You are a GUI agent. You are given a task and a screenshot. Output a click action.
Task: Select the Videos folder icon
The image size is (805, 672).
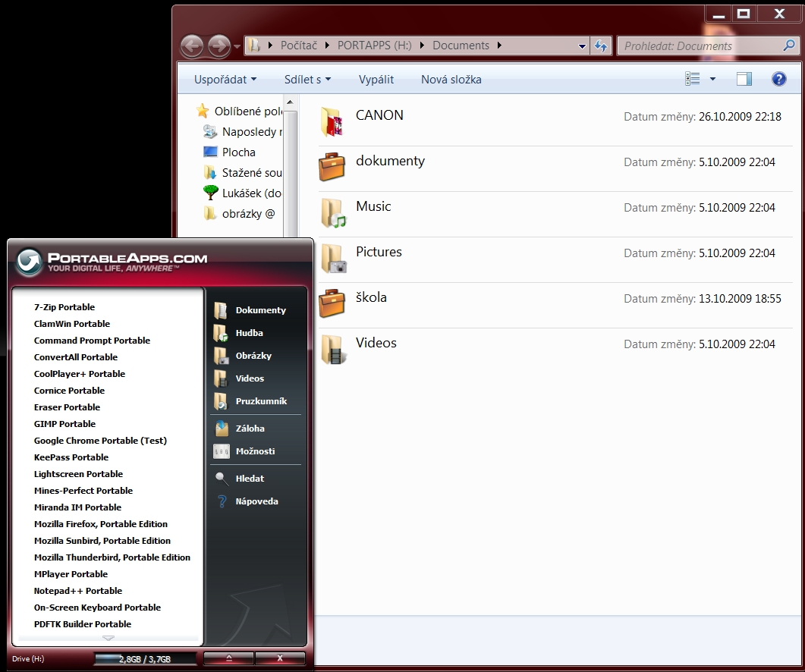(332, 349)
